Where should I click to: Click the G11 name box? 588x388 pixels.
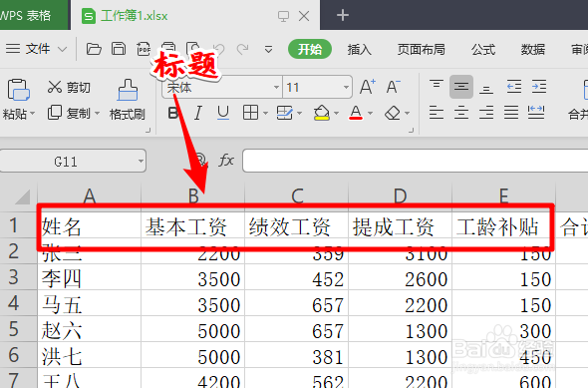pyautogui.click(x=73, y=161)
